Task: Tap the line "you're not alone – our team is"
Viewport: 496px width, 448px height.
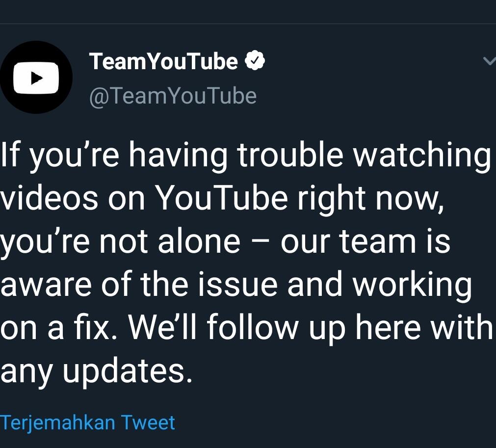Action: click(x=225, y=241)
